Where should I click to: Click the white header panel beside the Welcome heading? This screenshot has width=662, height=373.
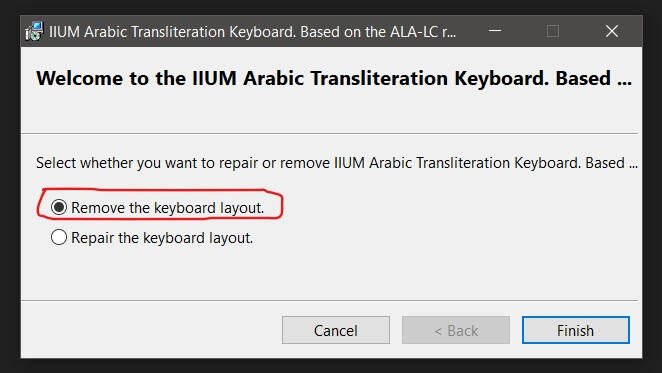point(329,112)
